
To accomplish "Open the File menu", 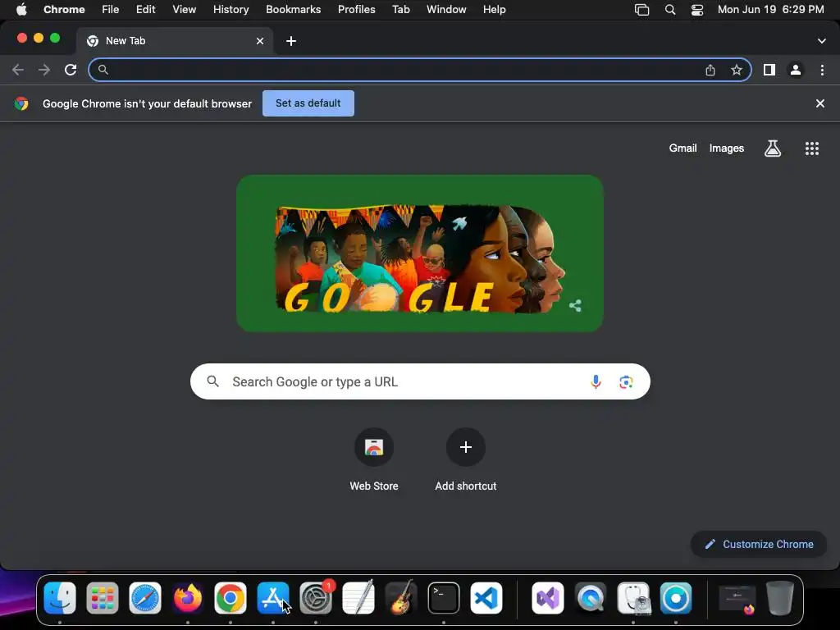I will [111, 10].
